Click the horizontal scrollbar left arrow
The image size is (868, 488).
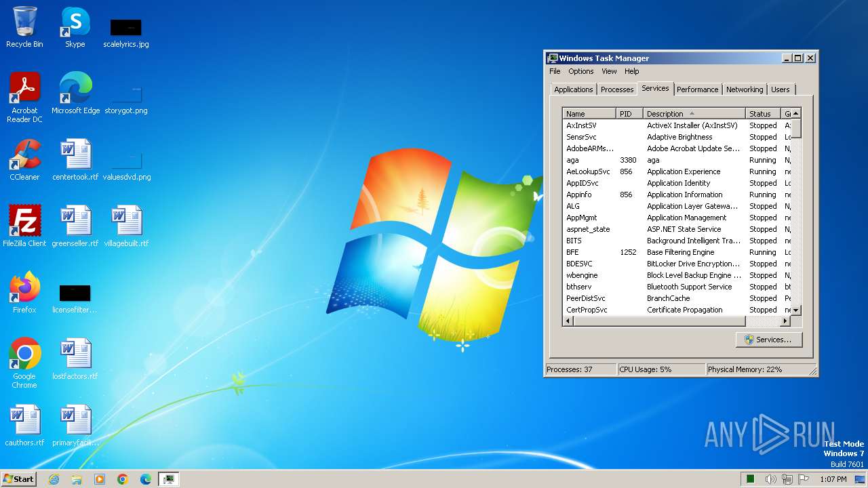[x=568, y=321]
